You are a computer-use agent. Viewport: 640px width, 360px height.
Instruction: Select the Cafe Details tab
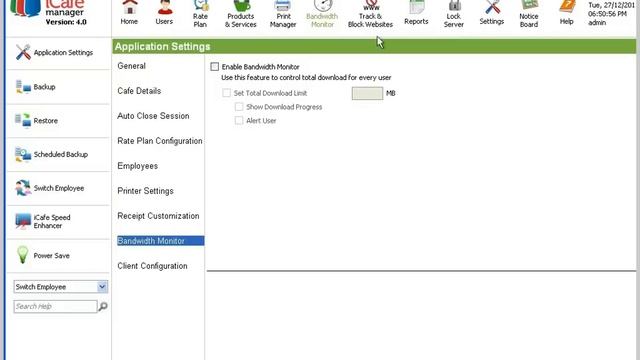pos(139,91)
